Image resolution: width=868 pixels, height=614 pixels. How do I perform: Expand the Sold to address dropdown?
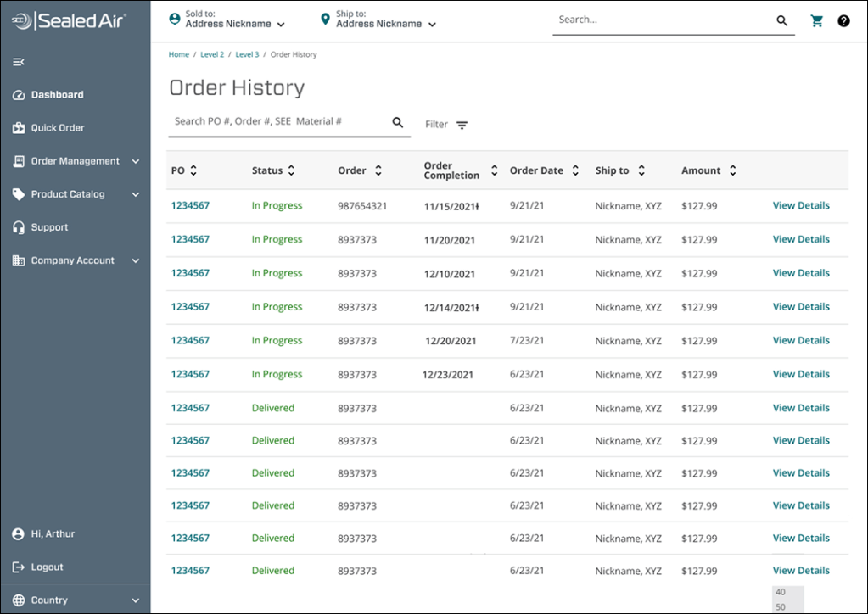pos(281,25)
